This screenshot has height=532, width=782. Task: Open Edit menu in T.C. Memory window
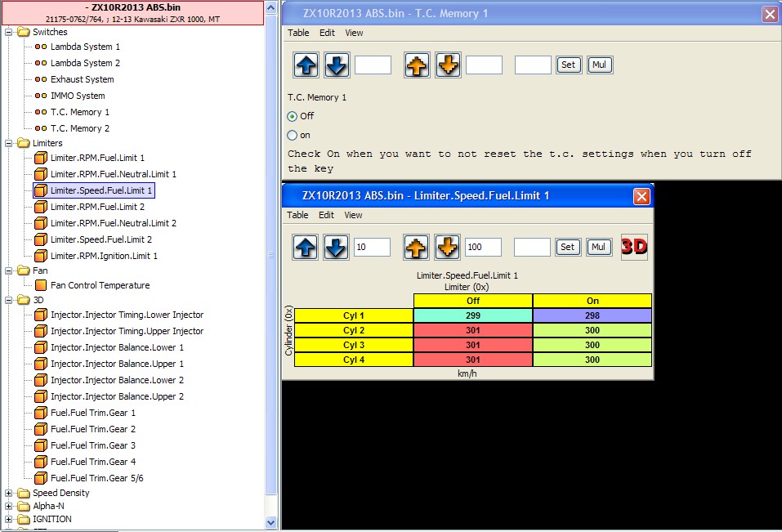click(x=327, y=33)
